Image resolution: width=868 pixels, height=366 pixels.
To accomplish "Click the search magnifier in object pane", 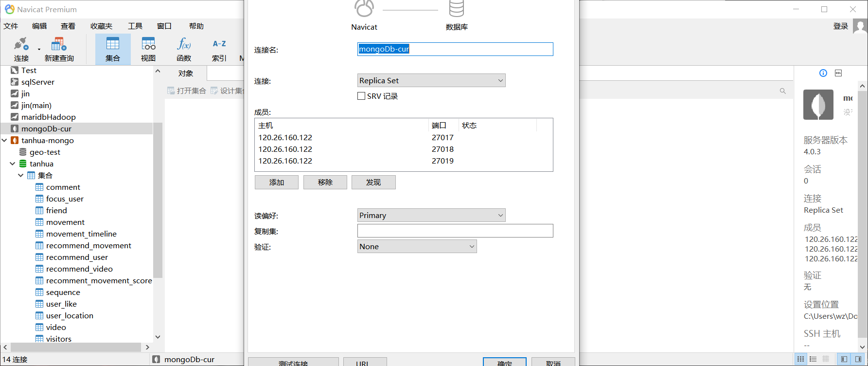I will click(x=783, y=91).
